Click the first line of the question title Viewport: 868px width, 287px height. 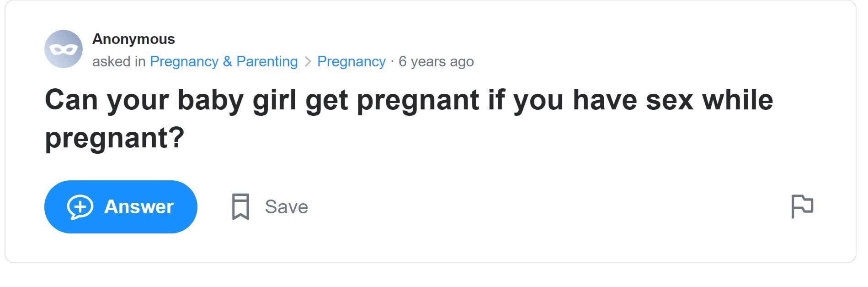(x=409, y=100)
